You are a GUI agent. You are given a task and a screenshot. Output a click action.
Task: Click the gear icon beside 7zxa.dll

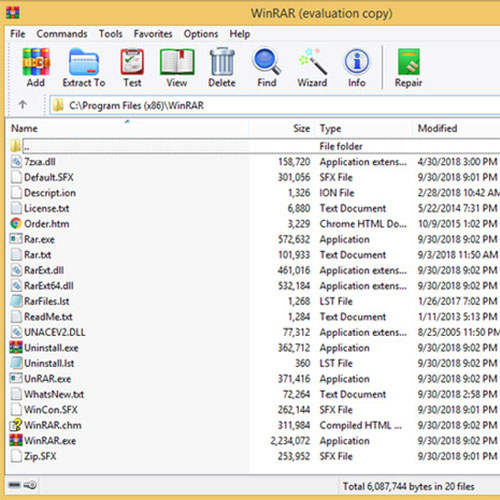tap(16, 162)
